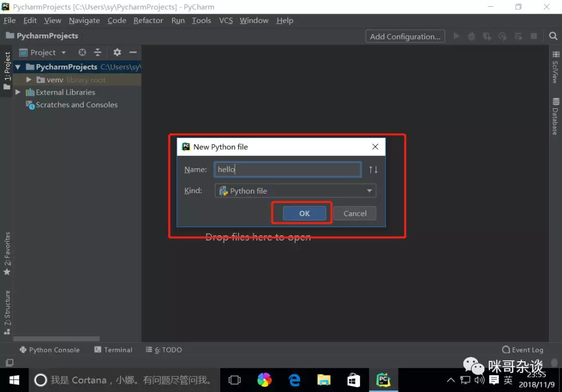Expand External Libraries node
This screenshot has height=392, width=562.
tap(18, 92)
